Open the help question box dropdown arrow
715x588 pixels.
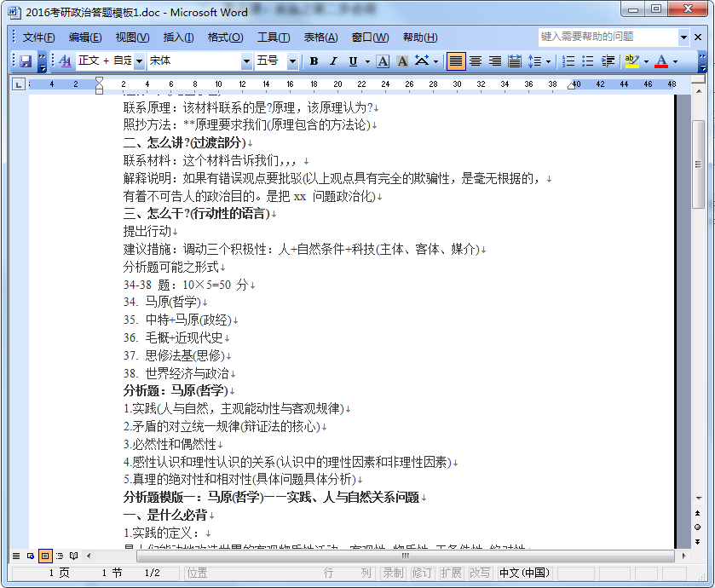coord(683,37)
